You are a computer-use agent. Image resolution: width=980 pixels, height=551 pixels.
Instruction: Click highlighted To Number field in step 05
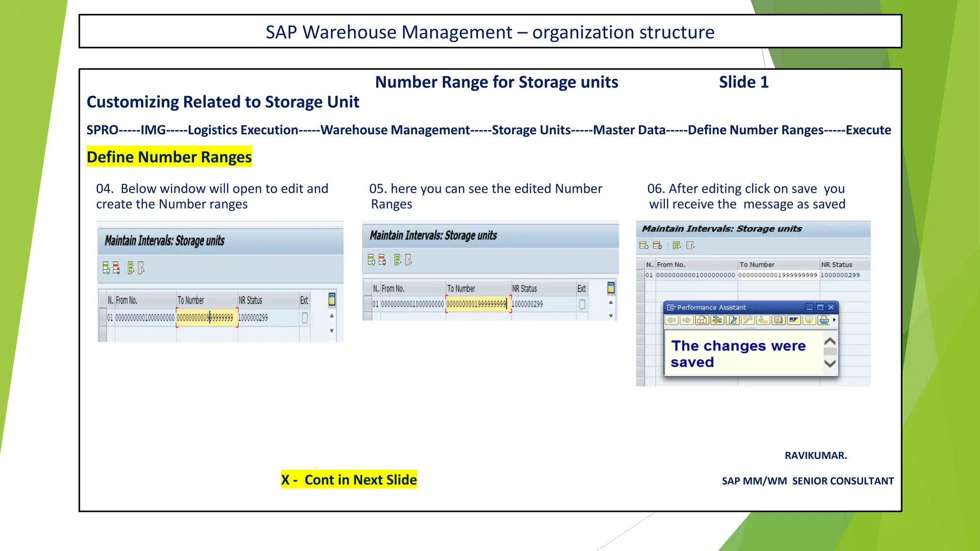478,304
